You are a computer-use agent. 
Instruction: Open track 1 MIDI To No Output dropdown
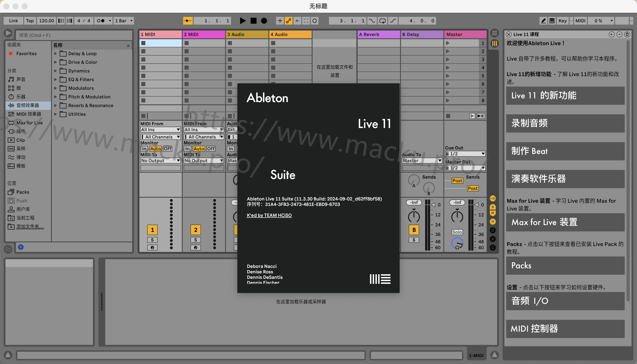pyautogui.click(x=160, y=161)
